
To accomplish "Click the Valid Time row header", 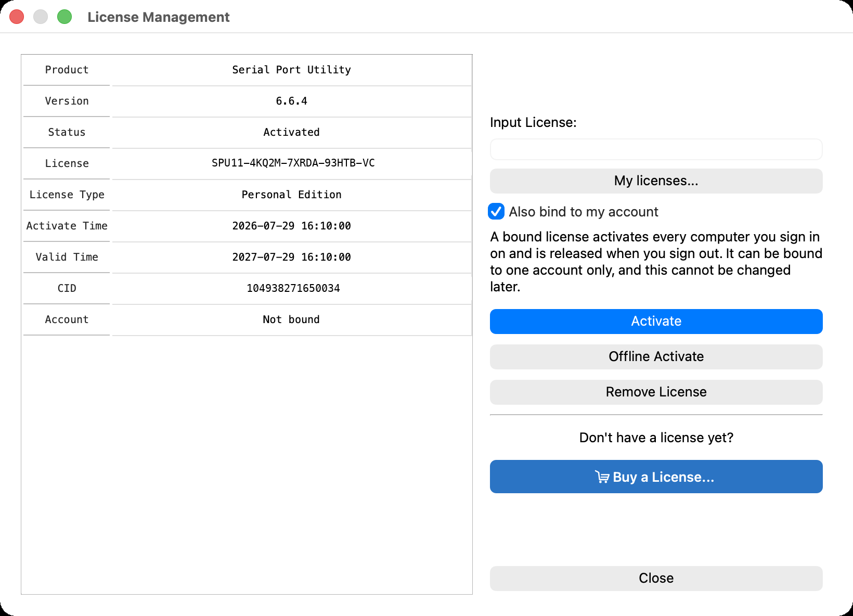I will point(67,257).
